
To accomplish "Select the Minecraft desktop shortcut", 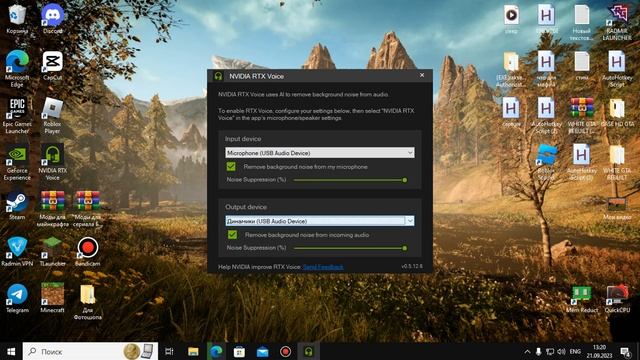I will (x=52, y=298).
